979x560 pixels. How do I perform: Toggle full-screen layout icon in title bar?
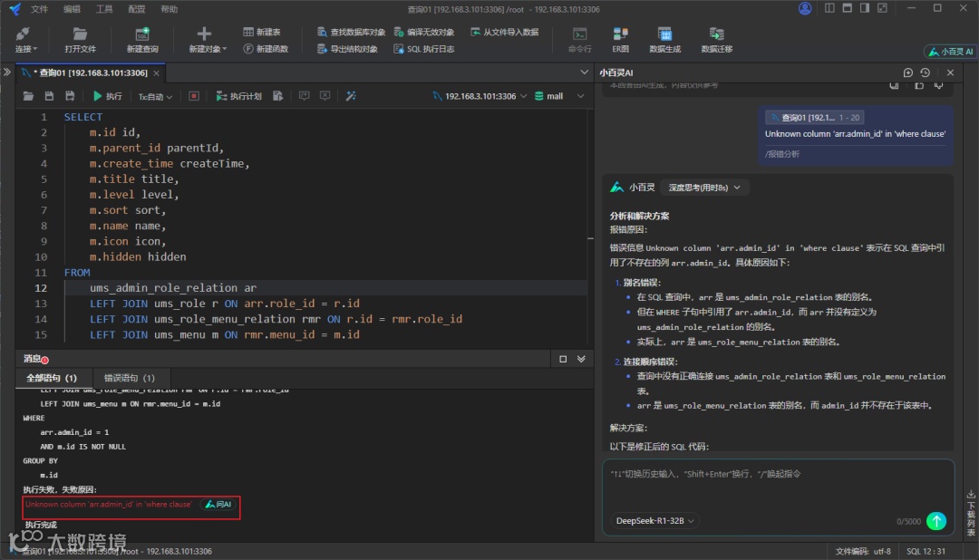882,8
